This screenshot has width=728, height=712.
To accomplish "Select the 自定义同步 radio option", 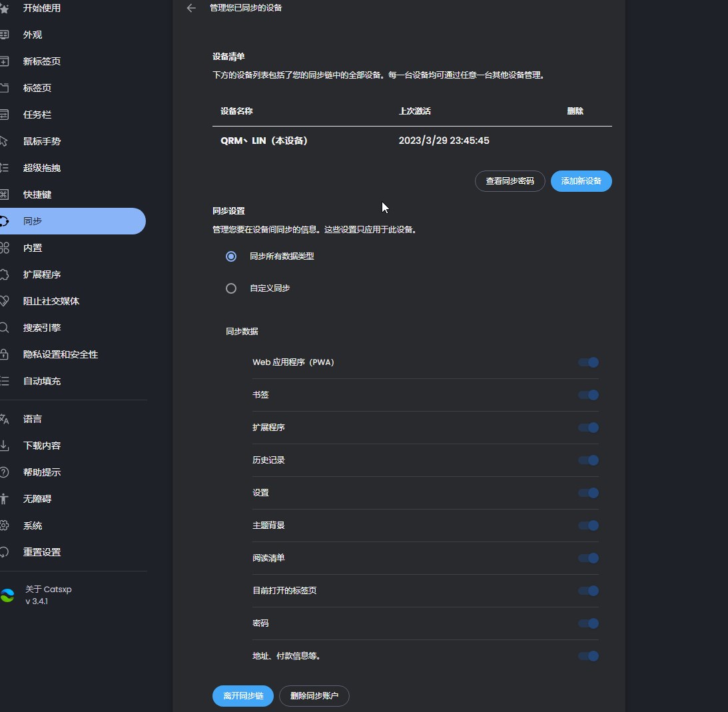I will coord(231,288).
